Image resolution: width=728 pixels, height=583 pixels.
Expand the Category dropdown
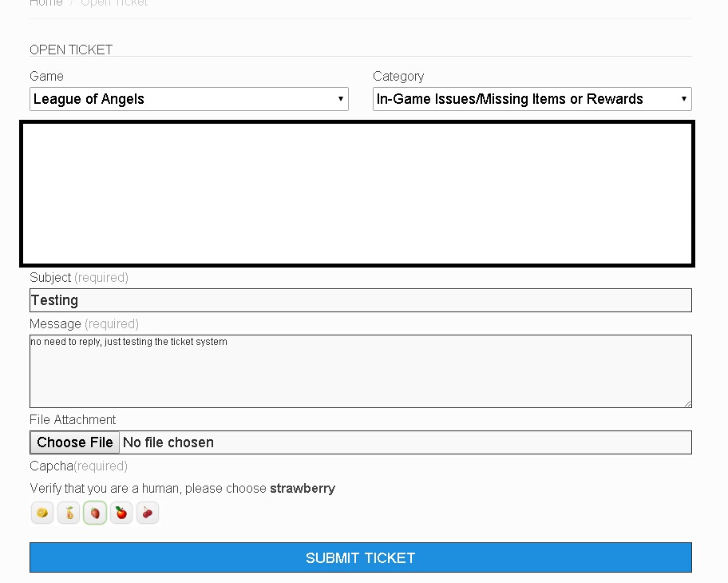[x=532, y=99]
